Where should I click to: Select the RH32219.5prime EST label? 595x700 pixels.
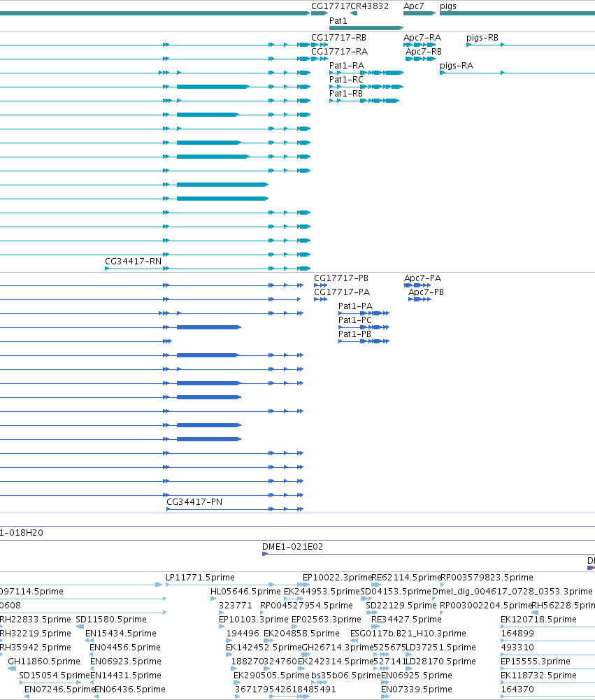point(35,633)
